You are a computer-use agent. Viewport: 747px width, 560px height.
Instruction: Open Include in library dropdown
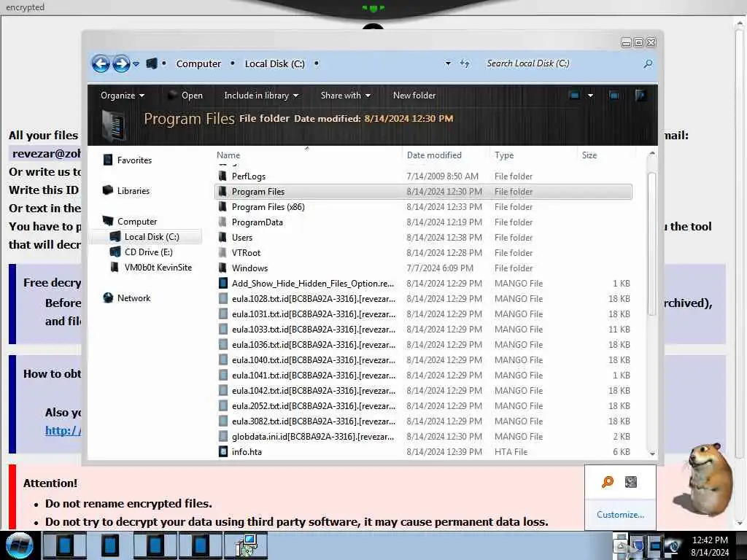[x=261, y=96]
